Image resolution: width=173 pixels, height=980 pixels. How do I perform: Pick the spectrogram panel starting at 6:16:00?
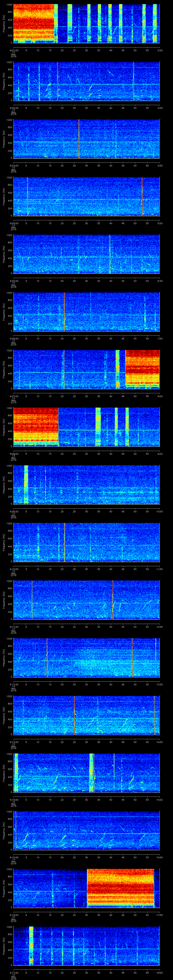point(87,888)
